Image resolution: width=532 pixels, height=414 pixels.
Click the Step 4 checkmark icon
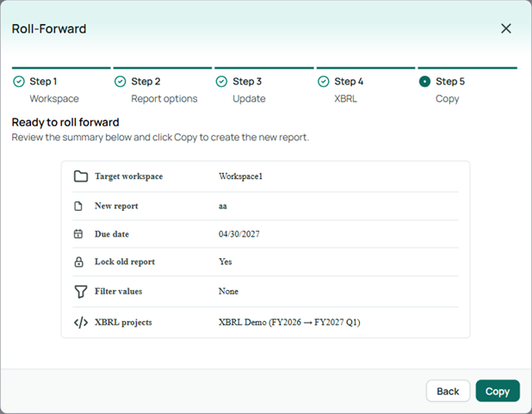pyautogui.click(x=324, y=82)
